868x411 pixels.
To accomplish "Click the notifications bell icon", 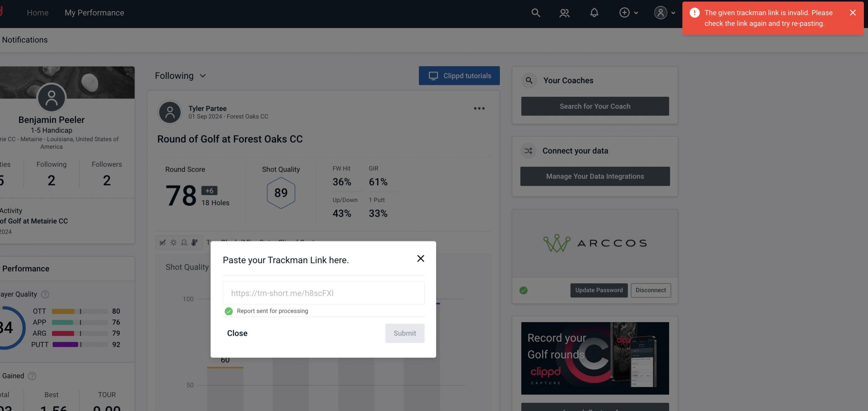I will pyautogui.click(x=595, y=12).
